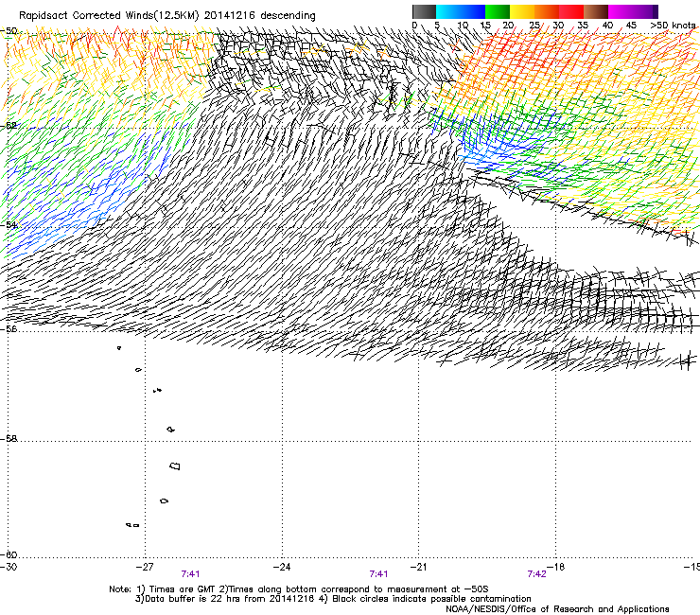Image resolution: width=700 pixels, height=615 pixels.
Task: Click the -54 latitude axis label
Action: [9, 225]
